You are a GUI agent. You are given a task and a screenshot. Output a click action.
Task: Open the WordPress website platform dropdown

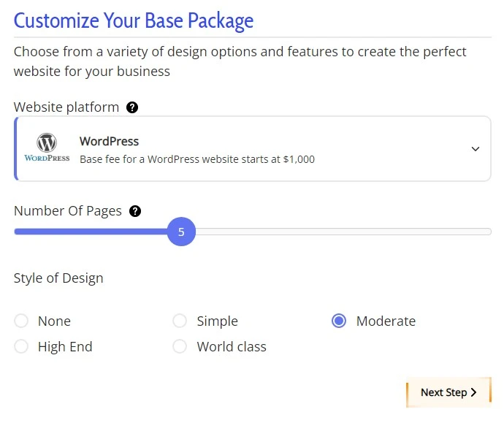click(x=253, y=149)
